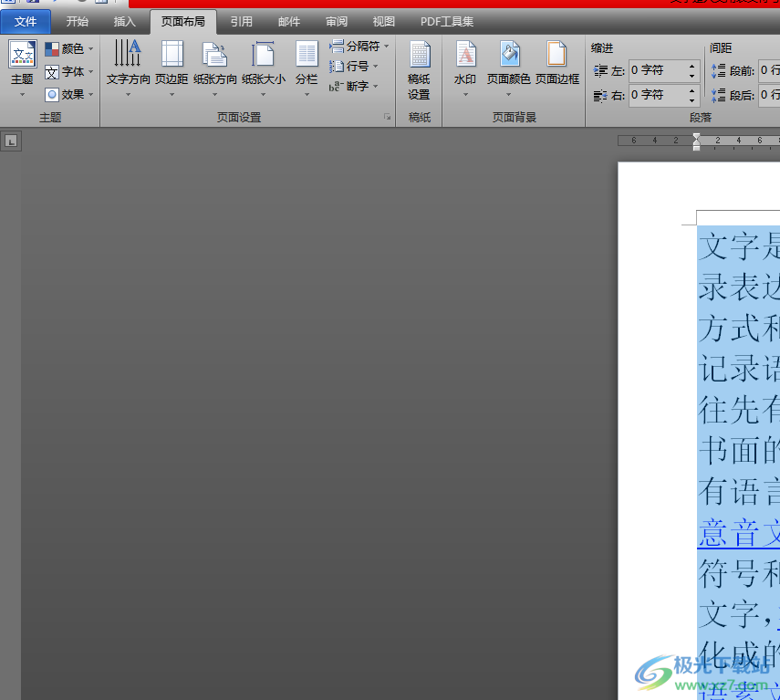This screenshot has width=780, height=700.
Task: Click the 水印 watermark icon
Action: [465, 54]
